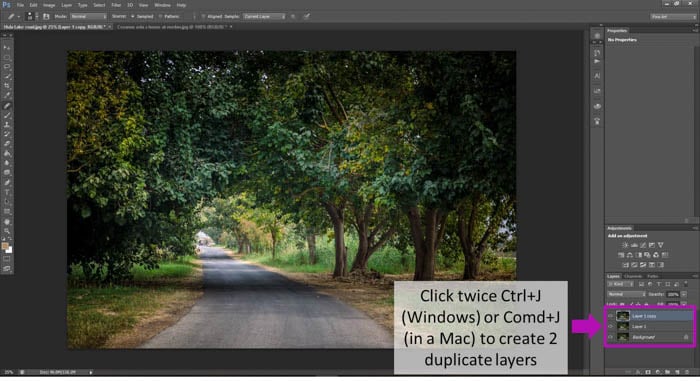Select the Quick Selection tool
The image size is (700, 381).
[x=7, y=76]
